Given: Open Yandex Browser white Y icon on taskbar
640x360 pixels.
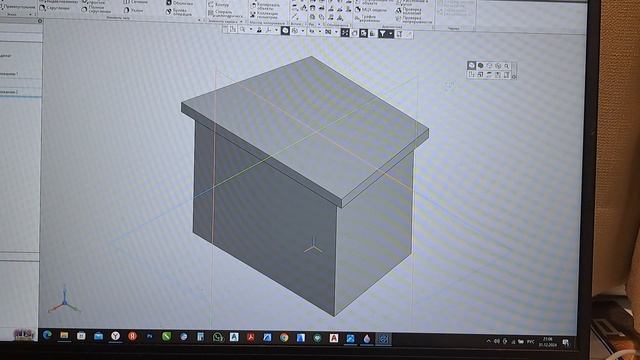Looking at the screenshot, I should (116, 336).
